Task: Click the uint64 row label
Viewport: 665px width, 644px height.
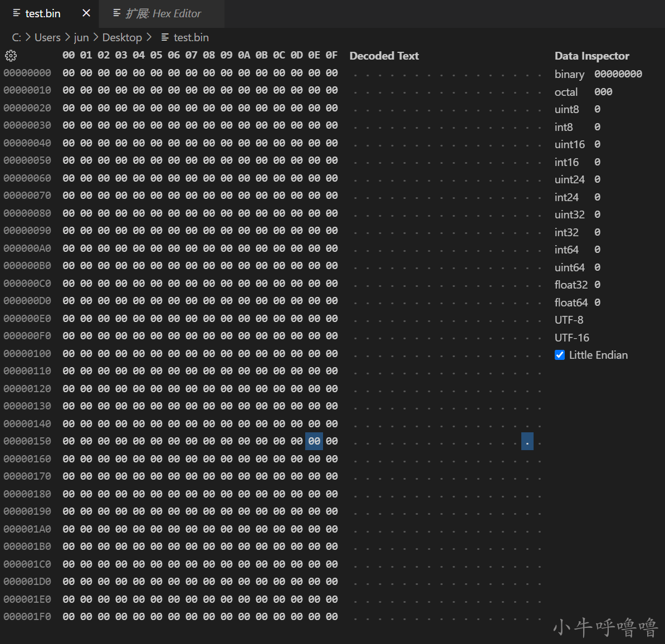Action: pos(570,268)
